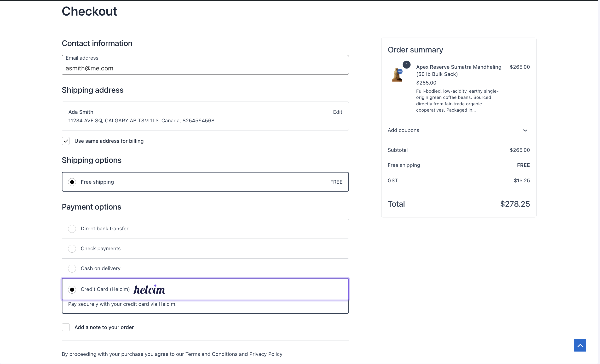Screen dimensions: 600x364
Task: Select the Free shipping radio option
Action: pos(72,182)
